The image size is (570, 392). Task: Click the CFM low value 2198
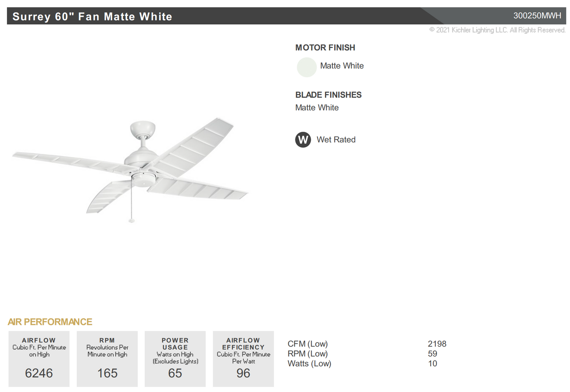(437, 344)
